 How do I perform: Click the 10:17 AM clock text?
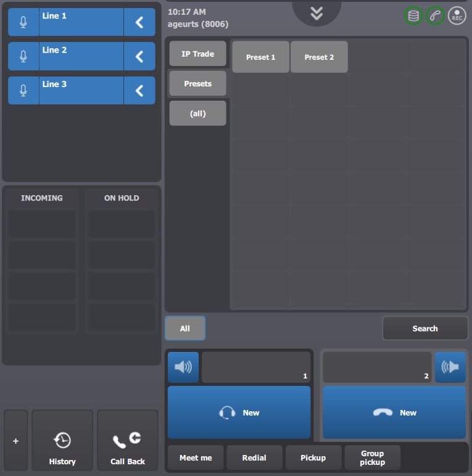point(187,12)
